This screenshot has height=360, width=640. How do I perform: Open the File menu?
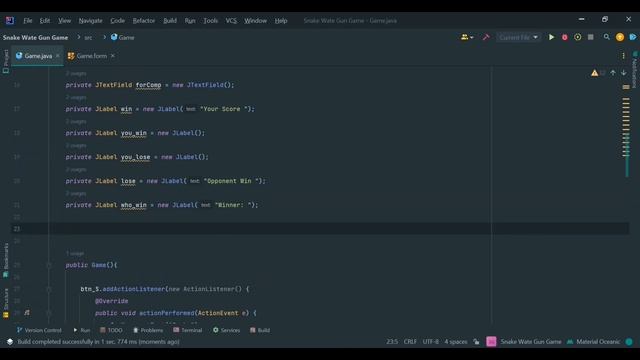click(28, 20)
